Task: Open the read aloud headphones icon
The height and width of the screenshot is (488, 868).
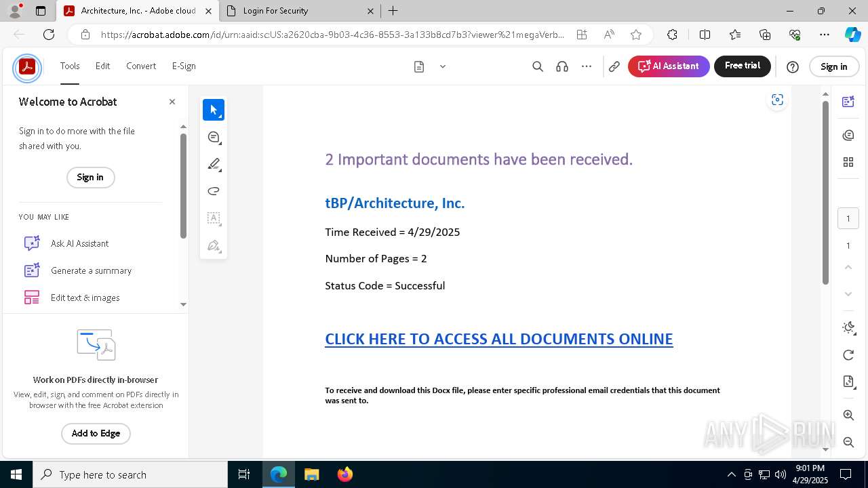Action: (x=562, y=66)
